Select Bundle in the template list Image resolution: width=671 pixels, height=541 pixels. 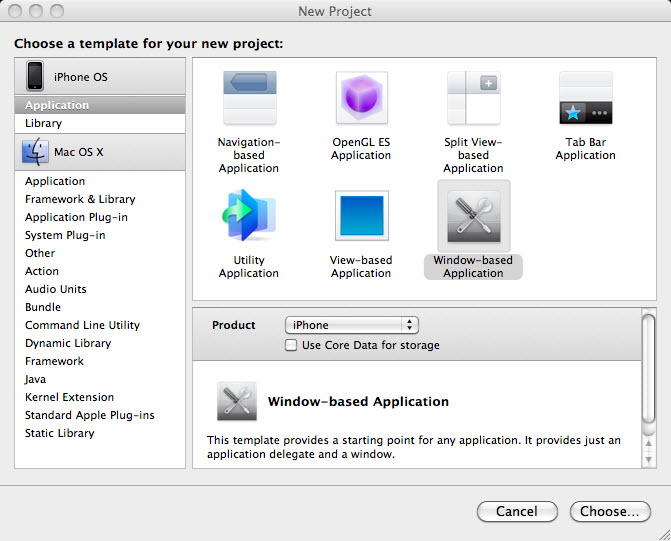tap(100, 307)
